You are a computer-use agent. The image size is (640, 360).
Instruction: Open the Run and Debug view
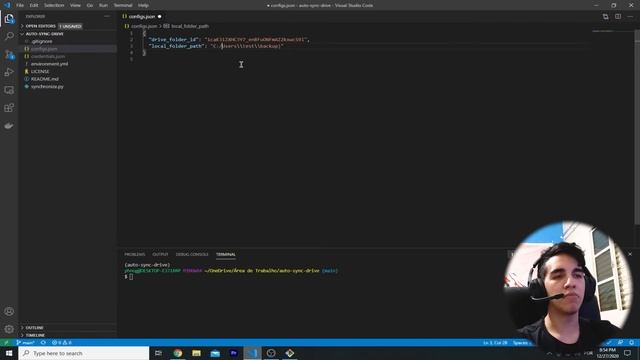pyautogui.click(x=9, y=72)
